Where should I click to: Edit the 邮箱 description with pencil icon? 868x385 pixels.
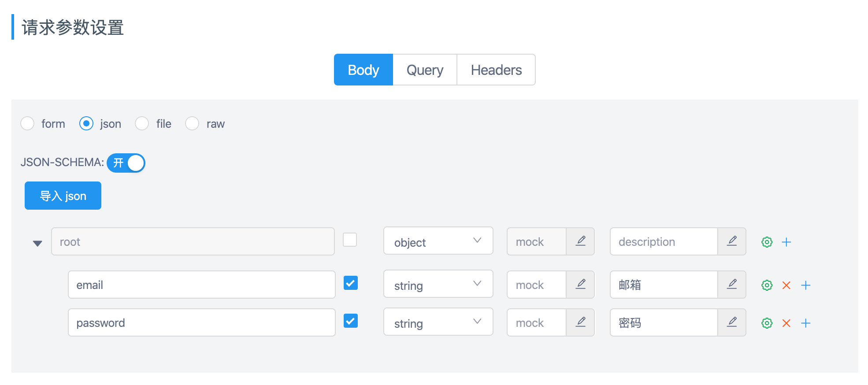[x=731, y=285]
